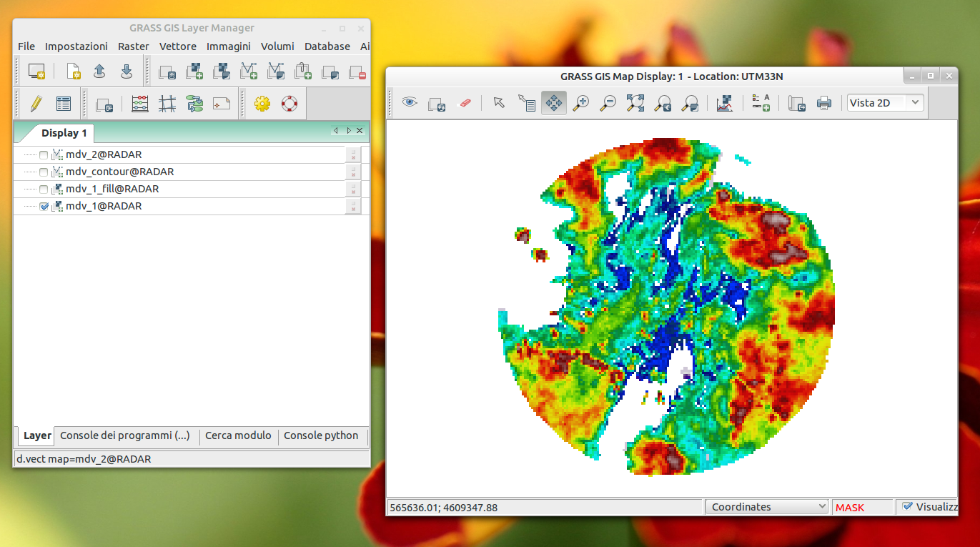
Task: Add a raster map layer
Action: (194, 72)
